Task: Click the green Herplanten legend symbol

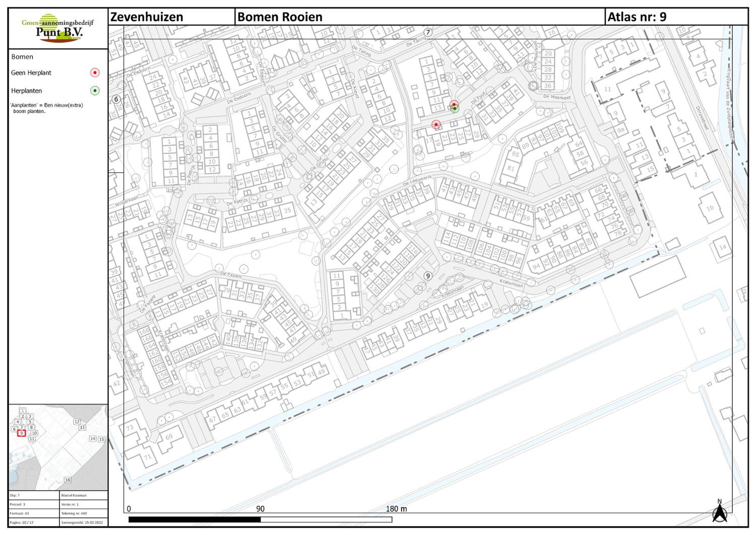Action: click(95, 91)
